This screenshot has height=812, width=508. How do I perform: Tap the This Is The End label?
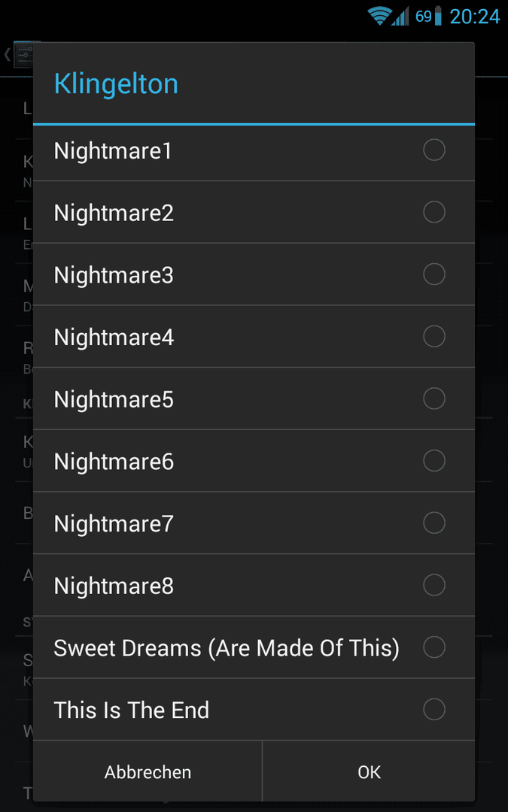click(x=132, y=710)
